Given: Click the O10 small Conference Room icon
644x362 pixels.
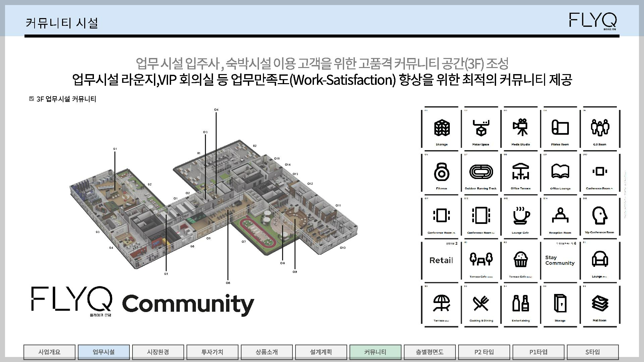Looking at the screenshot, I should [x=600, y=171].
